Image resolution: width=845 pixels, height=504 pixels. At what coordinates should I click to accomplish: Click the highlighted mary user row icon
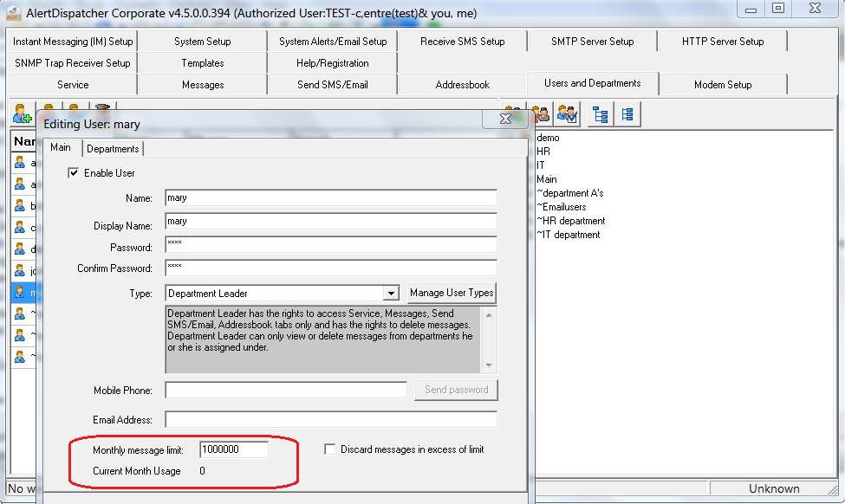20,292
